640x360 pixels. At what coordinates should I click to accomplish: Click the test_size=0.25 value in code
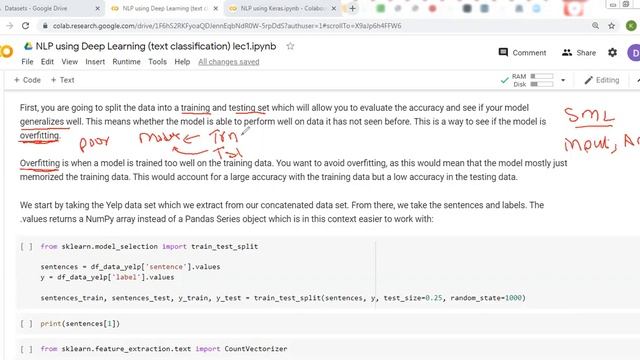point(413,298)
